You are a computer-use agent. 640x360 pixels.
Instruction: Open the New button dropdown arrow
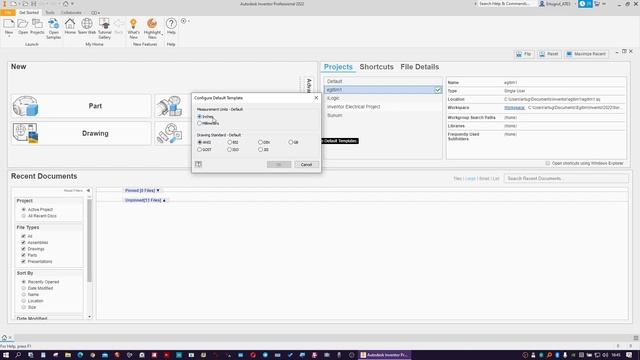[9, 36]
